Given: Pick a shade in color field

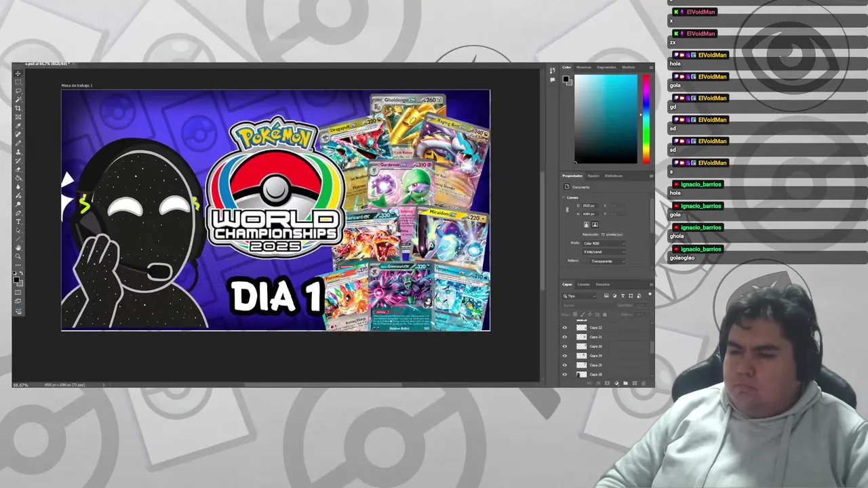Looking at the screenshot, I should point(606,119).
